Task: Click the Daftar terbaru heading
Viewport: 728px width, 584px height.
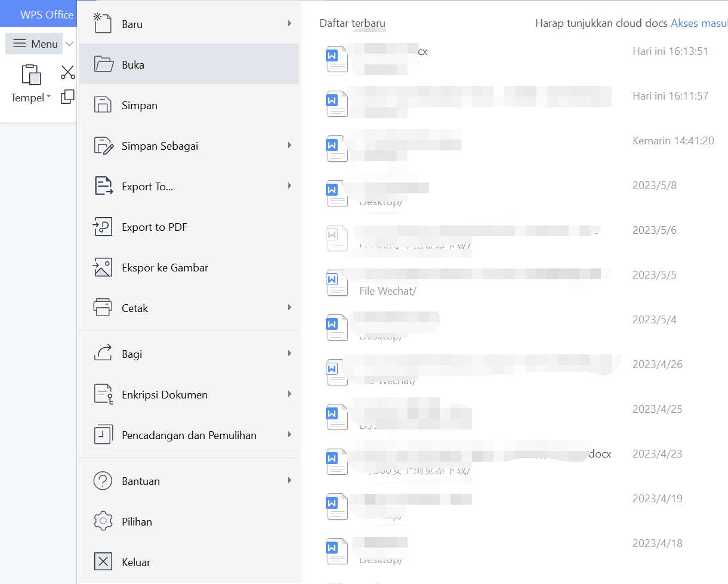Action: coord(353,23)
